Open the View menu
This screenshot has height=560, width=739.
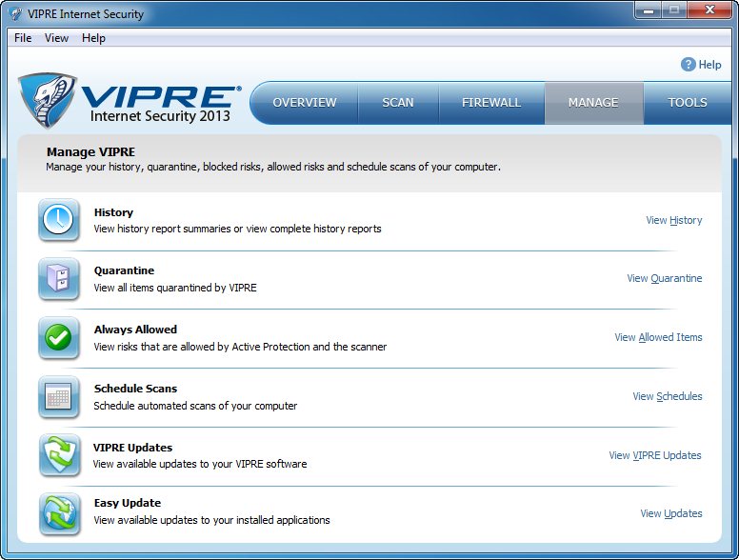point(56,38)
